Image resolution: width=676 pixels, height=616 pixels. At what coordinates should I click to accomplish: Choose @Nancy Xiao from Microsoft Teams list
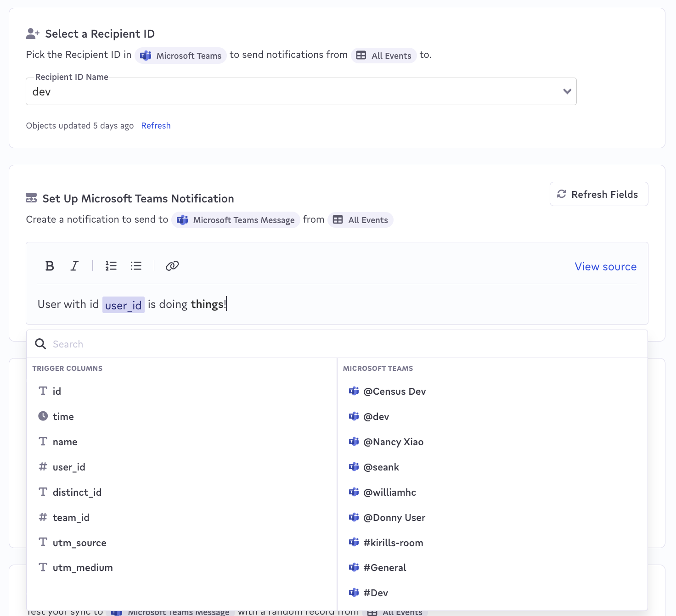[x=393, y=442]
